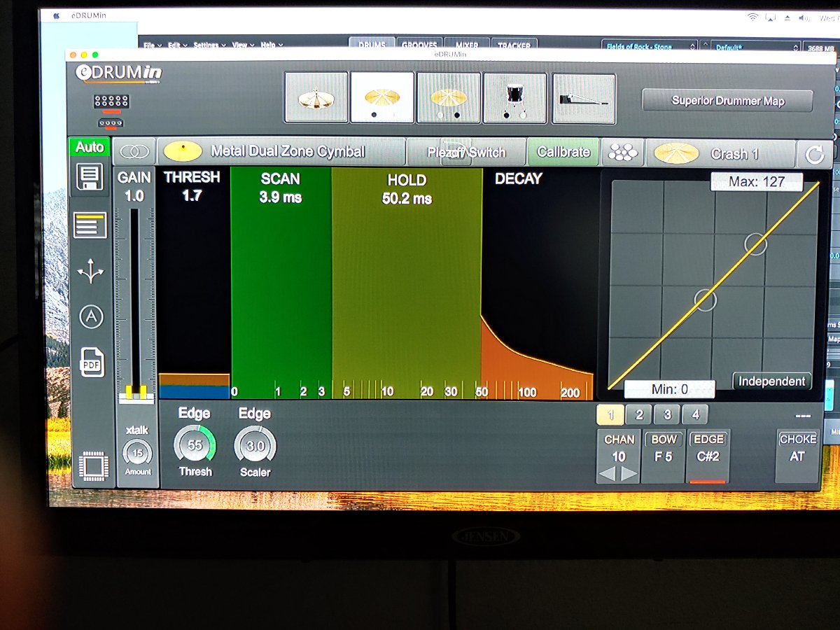This screenshot has height=630, width=840.
Task: Open the Crash 1 instrument dropdown
Action: (x=721, y=154)
